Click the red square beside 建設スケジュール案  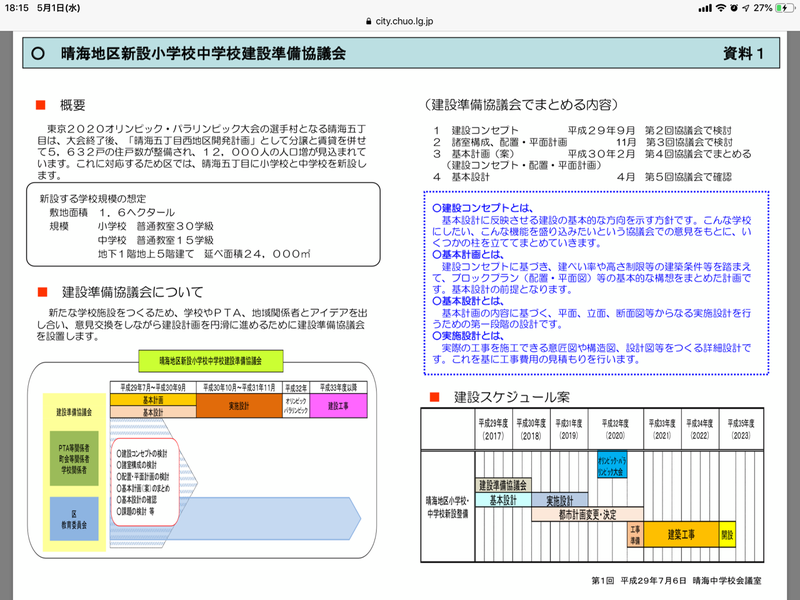pyautogui.click(x=435, y=397)
